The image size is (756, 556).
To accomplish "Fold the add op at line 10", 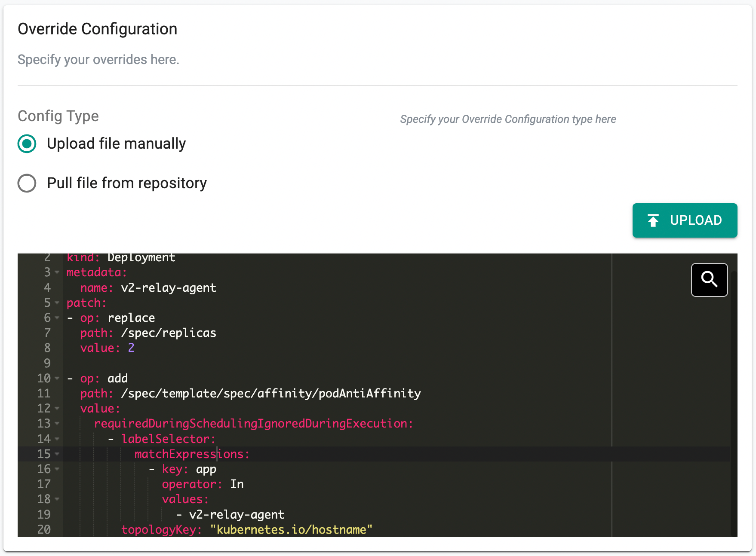I will click(57, 379).
